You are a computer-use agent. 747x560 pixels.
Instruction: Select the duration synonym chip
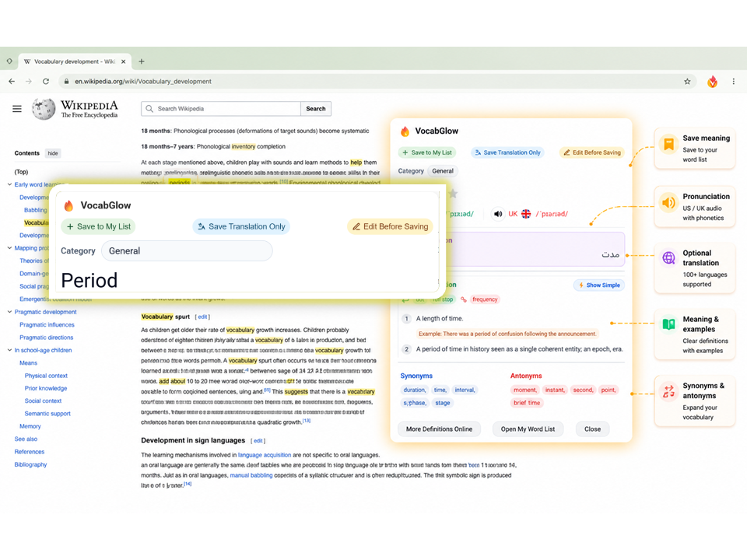415,390
